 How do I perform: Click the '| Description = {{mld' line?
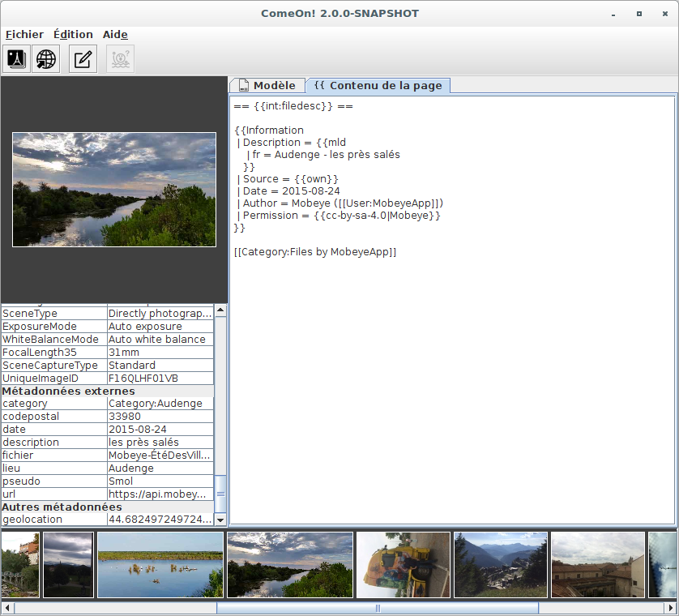pyautogui.click(x=292, y=143)
